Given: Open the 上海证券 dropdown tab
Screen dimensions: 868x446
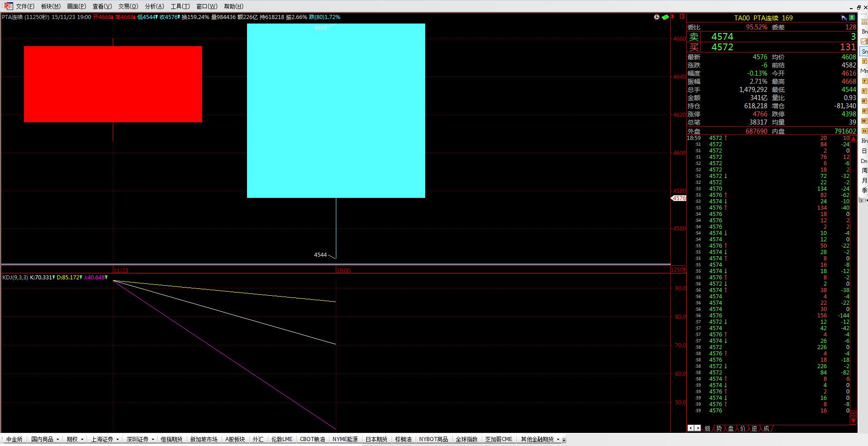Looking at the screenshot, I should (105, 439).
